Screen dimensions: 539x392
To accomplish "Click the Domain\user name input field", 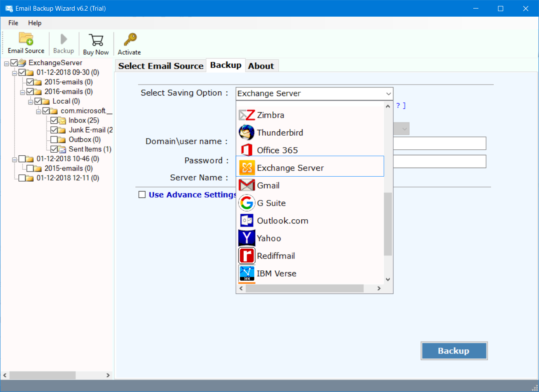I will (439, 143).
